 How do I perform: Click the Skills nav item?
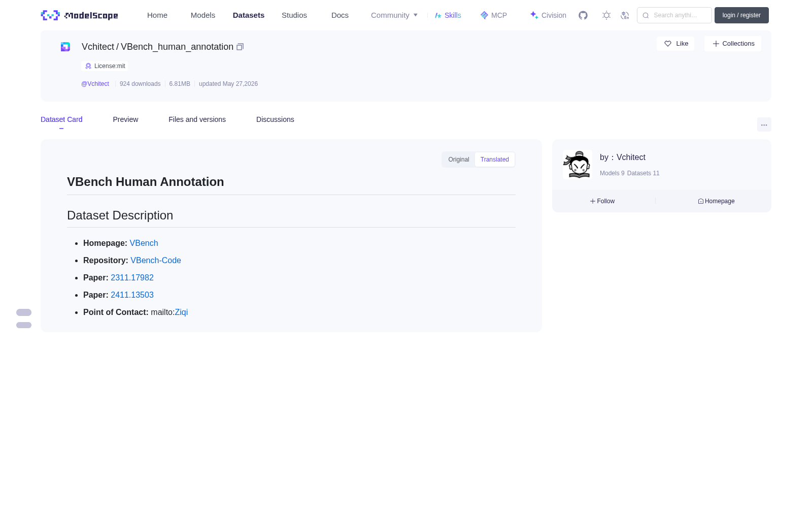click(x=448, y=15)
